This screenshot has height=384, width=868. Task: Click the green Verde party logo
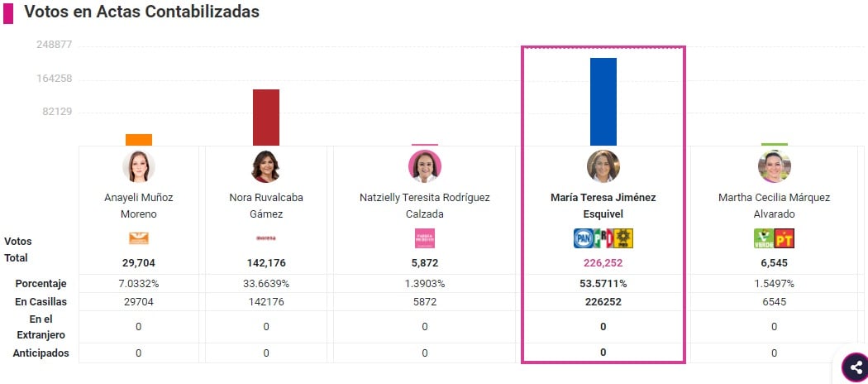(764, 238)
